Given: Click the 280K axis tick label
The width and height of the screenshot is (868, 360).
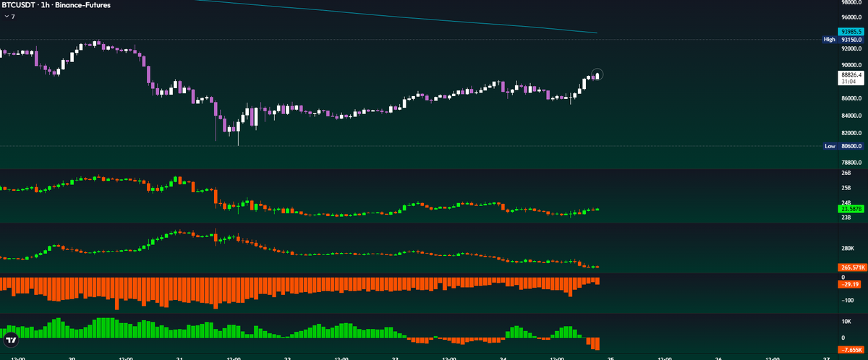Looking at the screenshot, I should (x=847, y=249).
